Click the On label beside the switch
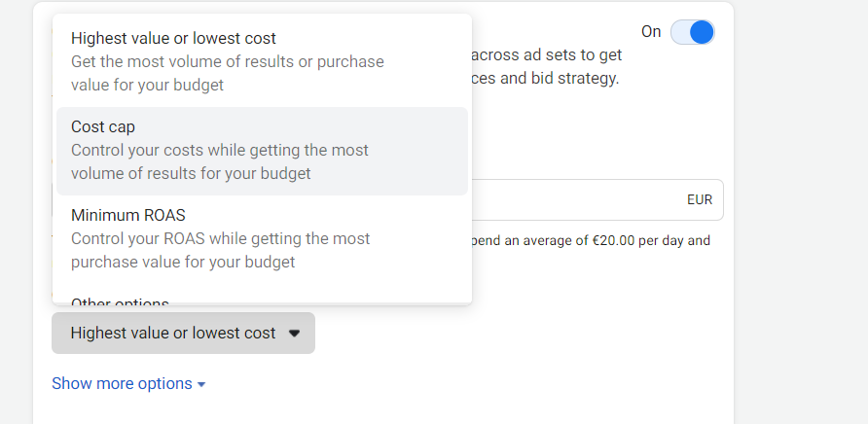This screenshot has height=424, width=868. [651, 32]
